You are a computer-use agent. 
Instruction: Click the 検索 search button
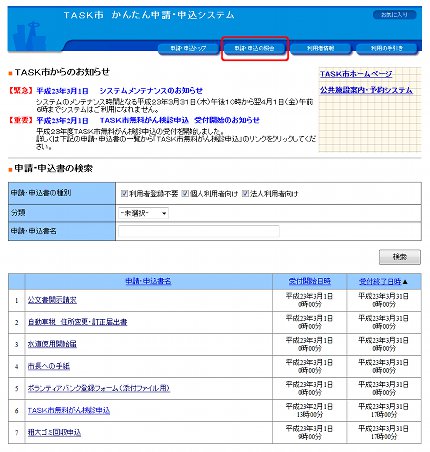pyautogui.click(x=400, y=257)
